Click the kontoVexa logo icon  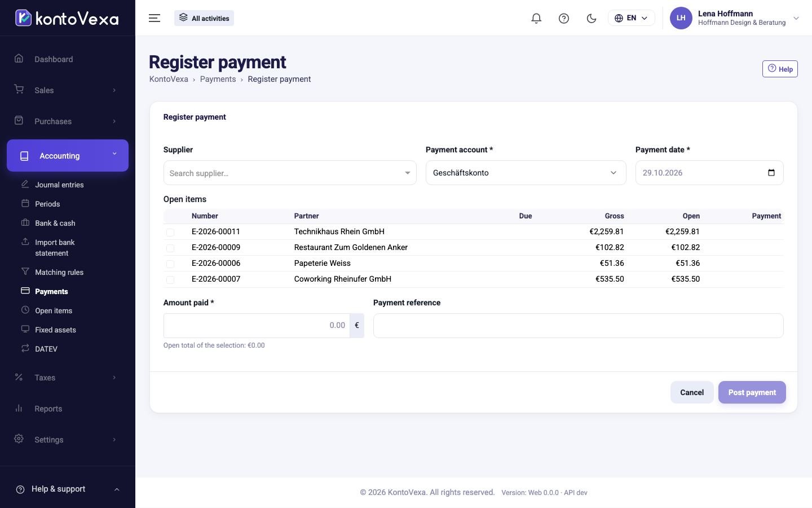click(x=23, y=18)
